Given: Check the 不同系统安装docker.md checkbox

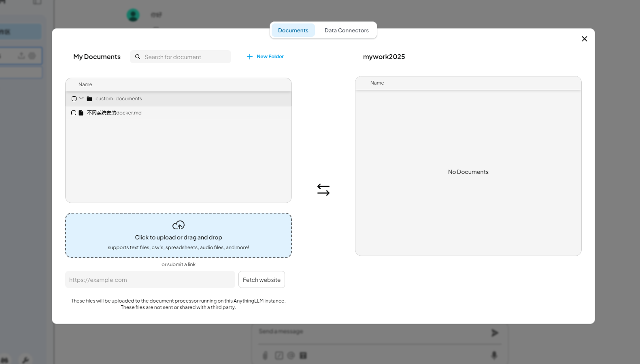Looking at the screenshot, I should 74,113.
